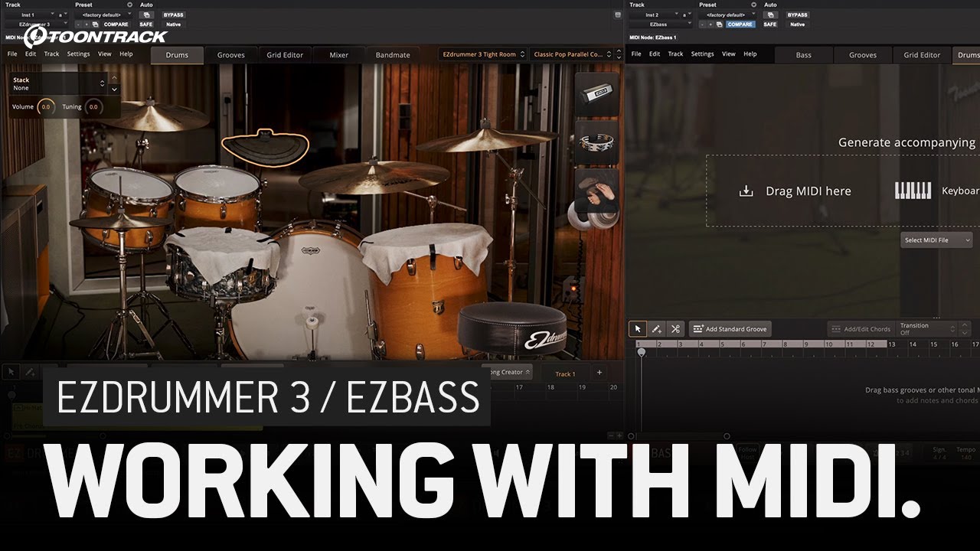Toggle BYPASS on the EZdrummer plugin
This screenshot has height=551, width=980.
click(174, 15)
